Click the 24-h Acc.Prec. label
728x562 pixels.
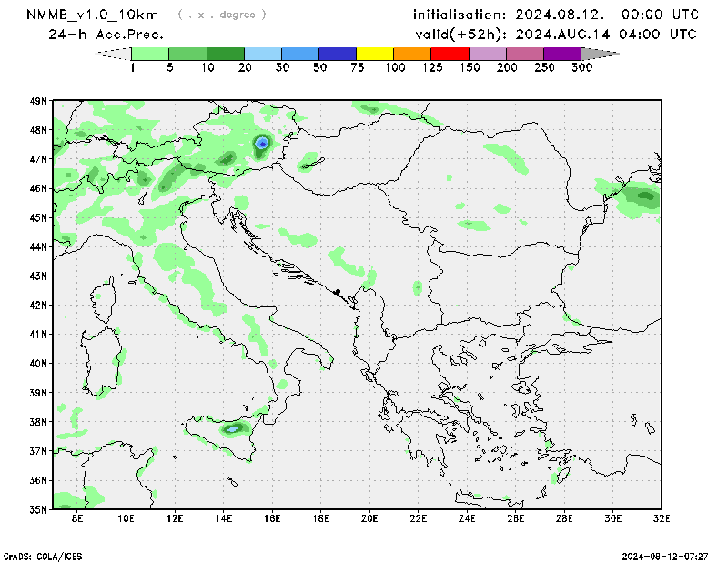[106, 35]
